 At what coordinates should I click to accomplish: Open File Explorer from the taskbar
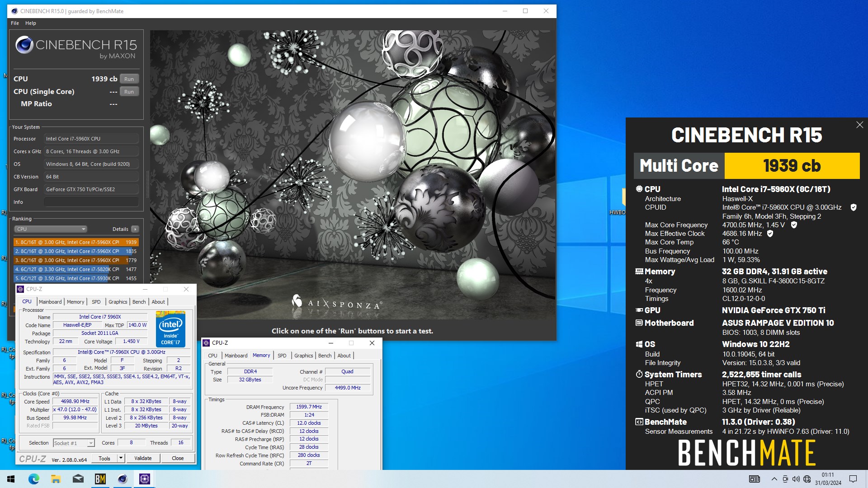coord(56,479)
